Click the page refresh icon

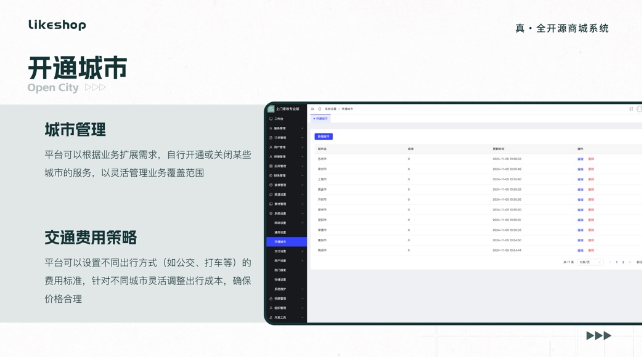pos(320,109)
